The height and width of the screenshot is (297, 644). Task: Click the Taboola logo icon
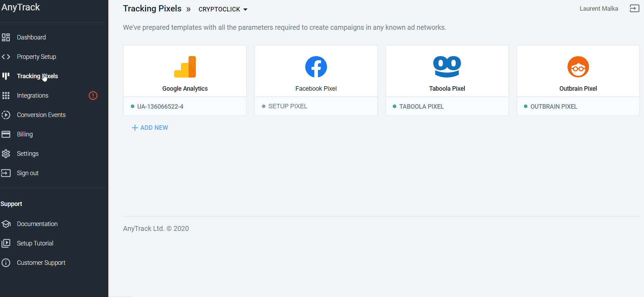point(447,67)
